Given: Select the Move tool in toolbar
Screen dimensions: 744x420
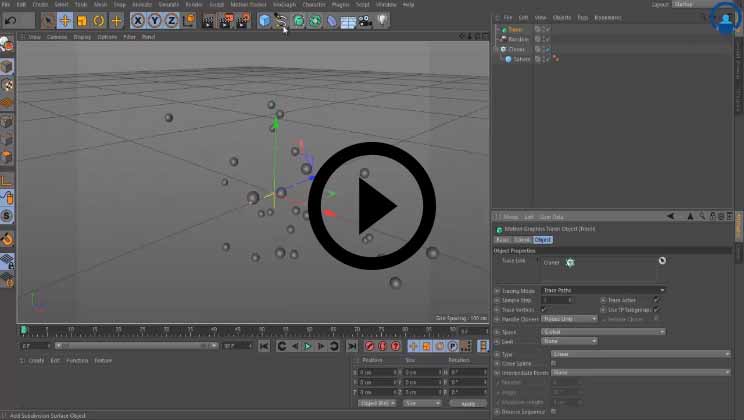Looking at the screenshot, I should pyautogui.click(x=65, y=20).
